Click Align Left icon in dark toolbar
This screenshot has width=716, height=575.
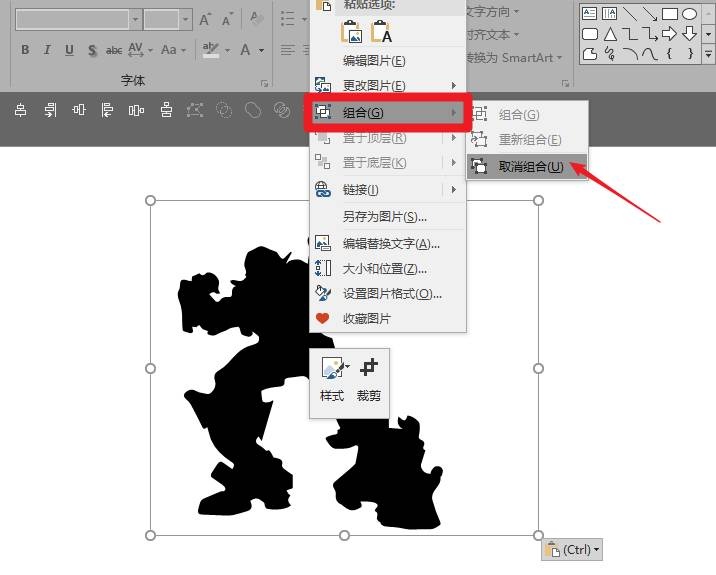click(107, 110)
